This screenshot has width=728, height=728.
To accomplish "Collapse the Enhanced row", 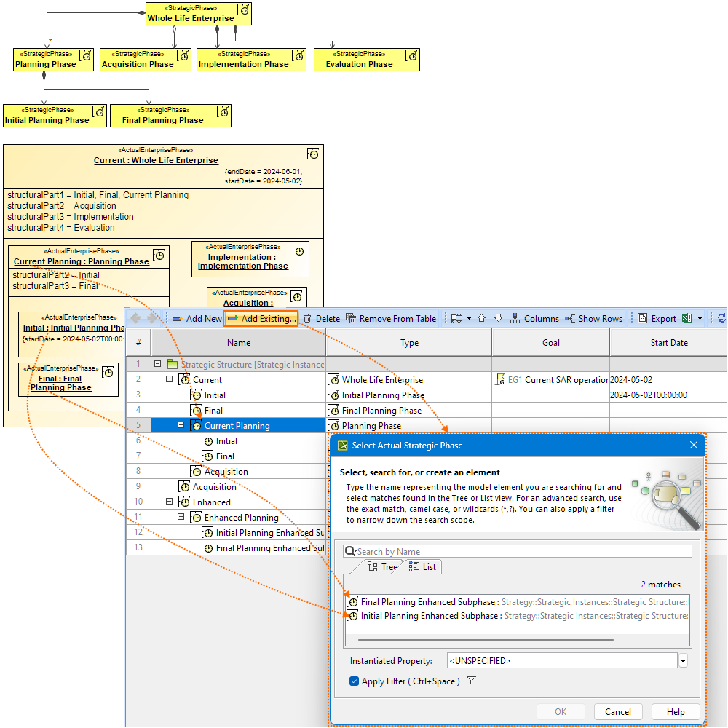I will [169, 502].
